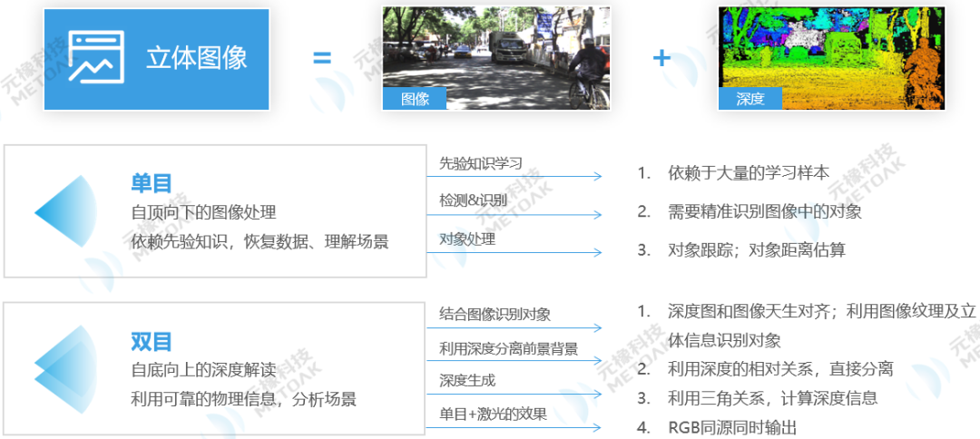980x439 pixels.
Task: Click the text 对象跟踪；对象距离估算
Action: (757, 249)
